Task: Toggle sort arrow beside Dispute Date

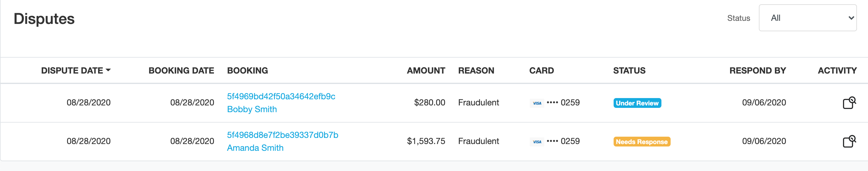Action: [108, 70]
